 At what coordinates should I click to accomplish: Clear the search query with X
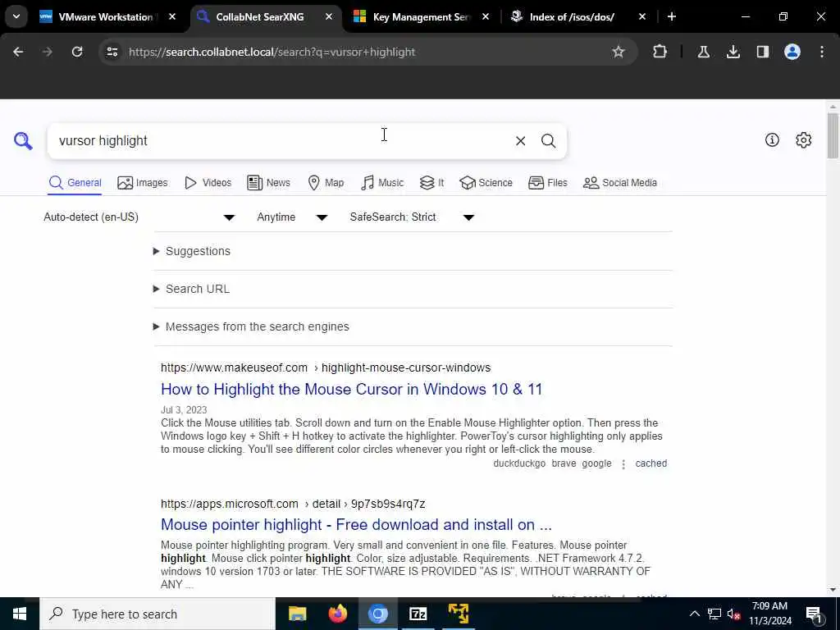point(520,141)
